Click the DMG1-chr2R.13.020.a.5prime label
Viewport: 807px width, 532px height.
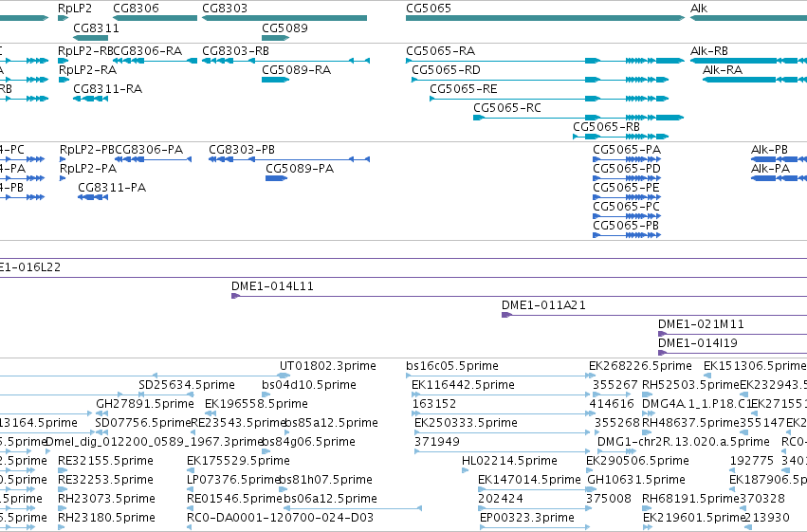point(684,443)
